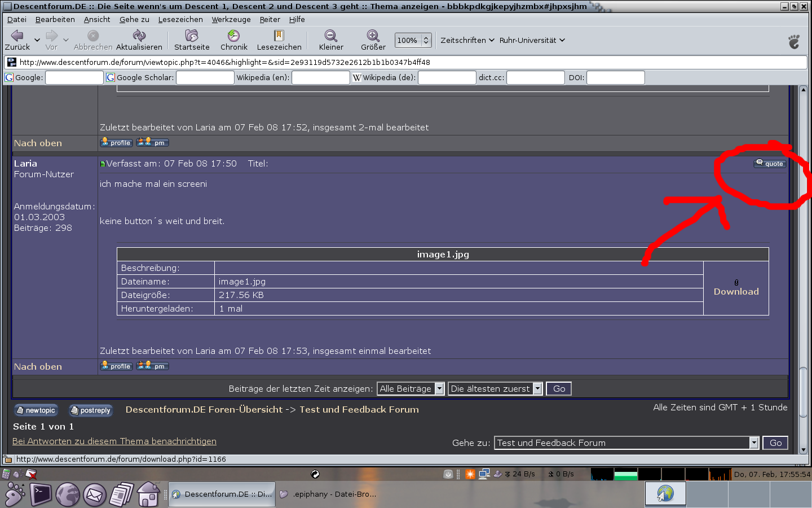Open Lesezeichen bookmarks toolbar icon
Image resolution: width=812 pixels, height=508 pixels.
pos(279,36)
